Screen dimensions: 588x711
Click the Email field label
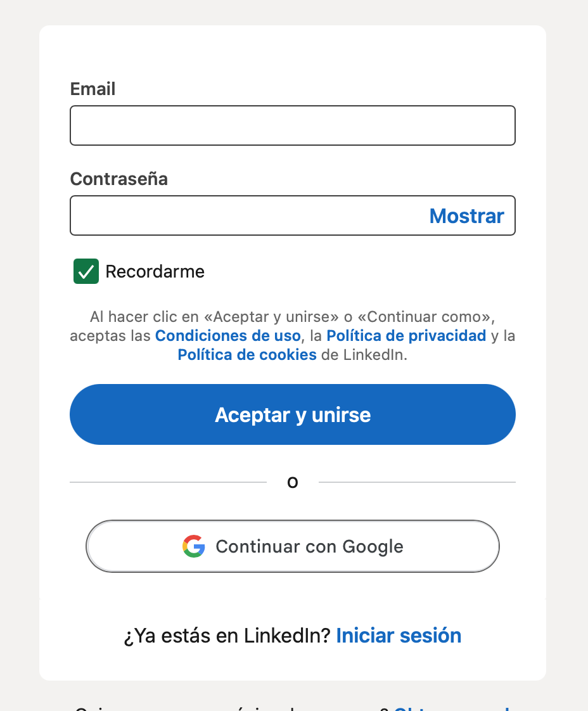[93, 89]
